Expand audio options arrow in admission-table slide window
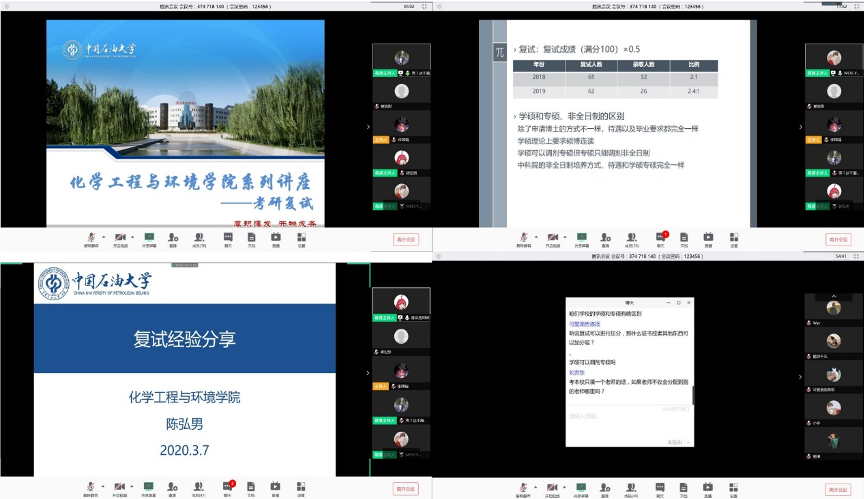The image size is (864, 499). pos(536,237)
